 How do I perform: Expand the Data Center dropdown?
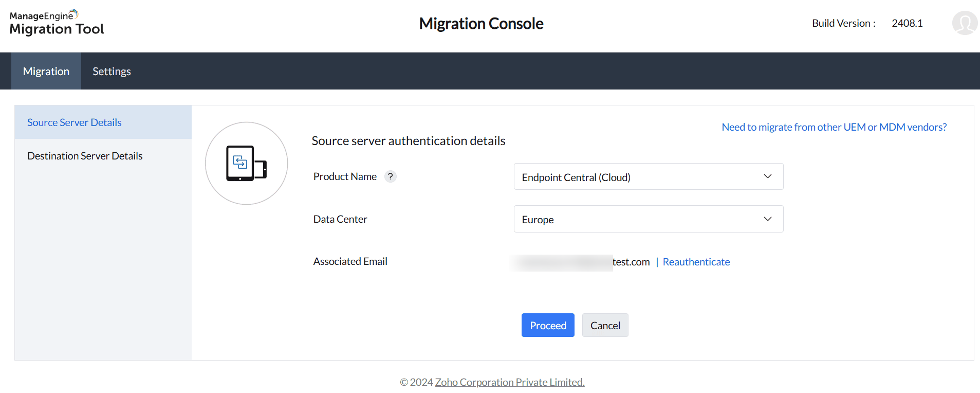coord(648,219)
